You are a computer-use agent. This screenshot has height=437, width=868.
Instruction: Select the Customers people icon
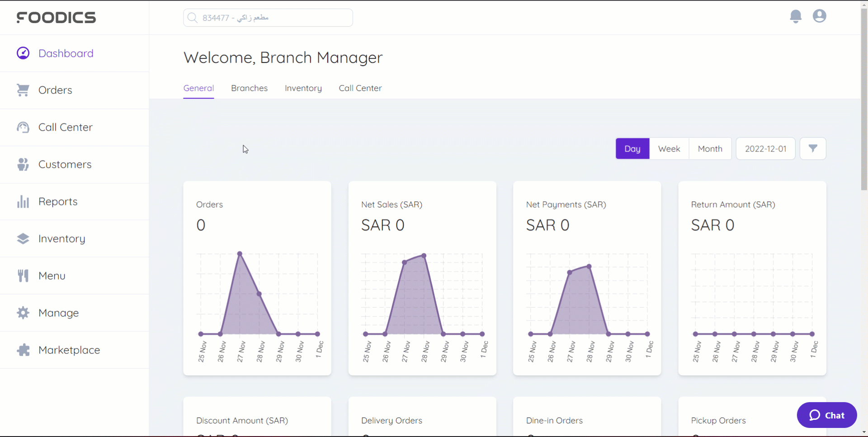23,165
